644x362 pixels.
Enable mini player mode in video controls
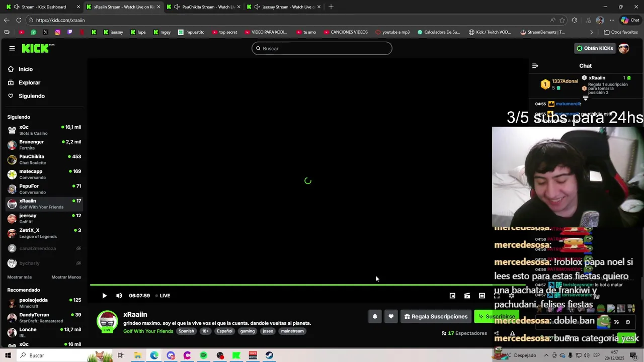coord(452,296)
